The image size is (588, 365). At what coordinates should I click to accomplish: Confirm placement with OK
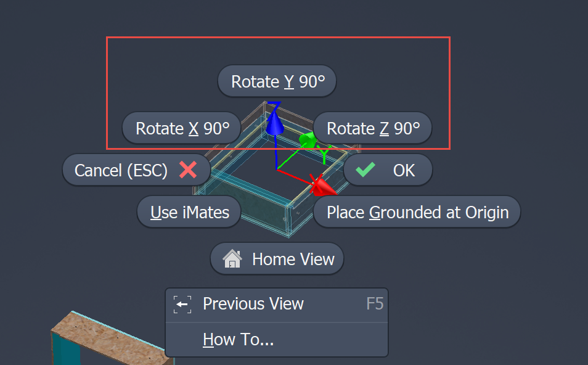pyautogui.click(x=388, y=170)
